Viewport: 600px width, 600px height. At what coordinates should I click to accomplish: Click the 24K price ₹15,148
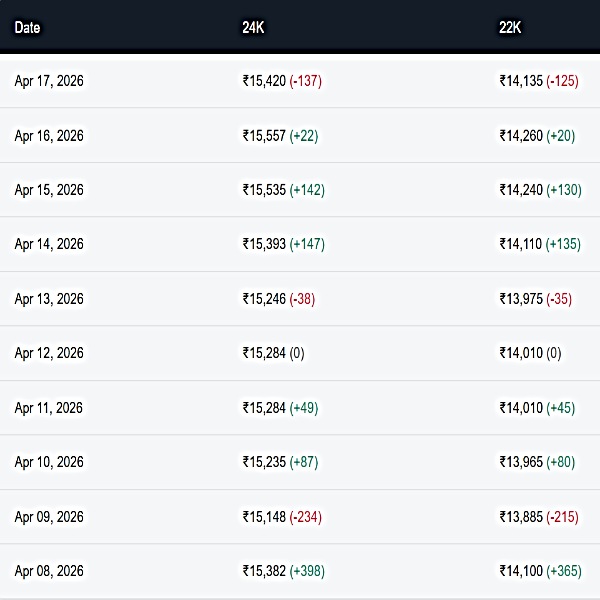264,517
